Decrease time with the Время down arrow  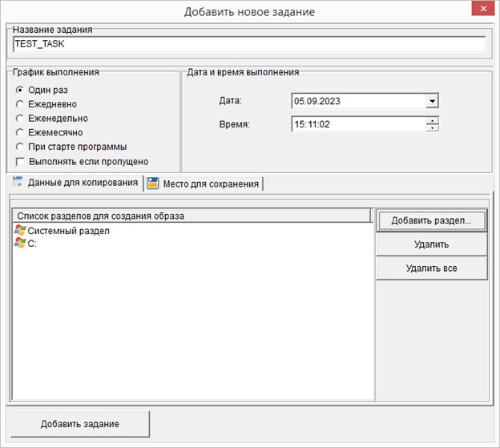click(x=433, y=128)
